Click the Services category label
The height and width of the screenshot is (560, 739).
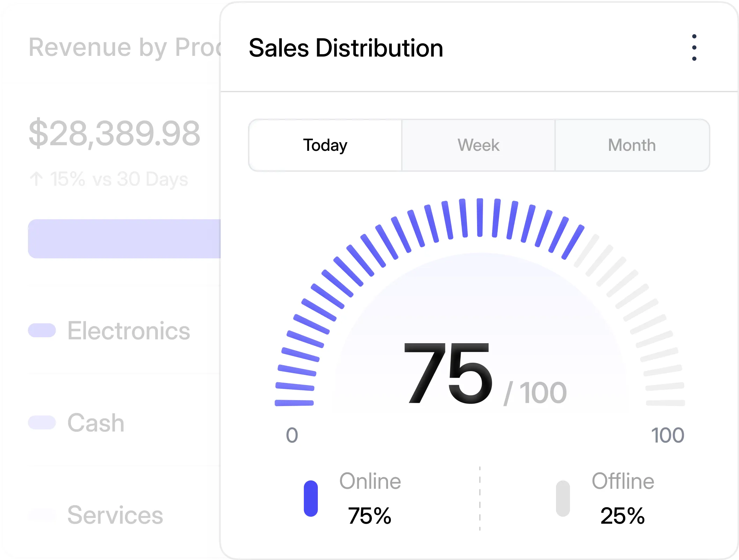115,515
